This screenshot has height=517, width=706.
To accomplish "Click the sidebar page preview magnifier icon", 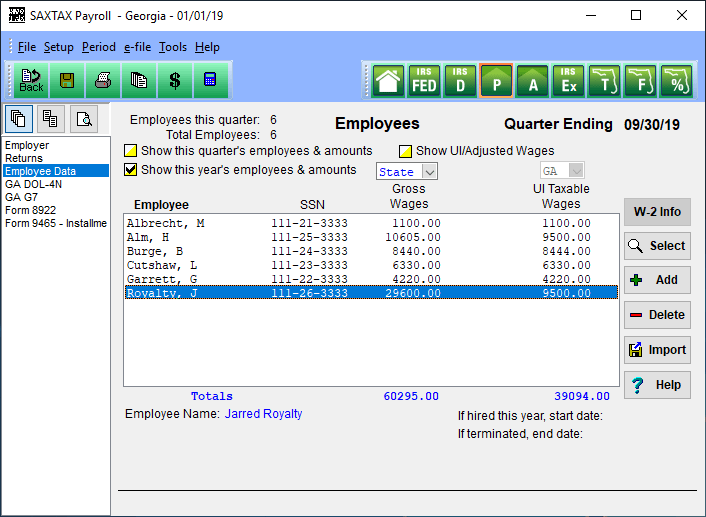I will (x=84, y=119).
